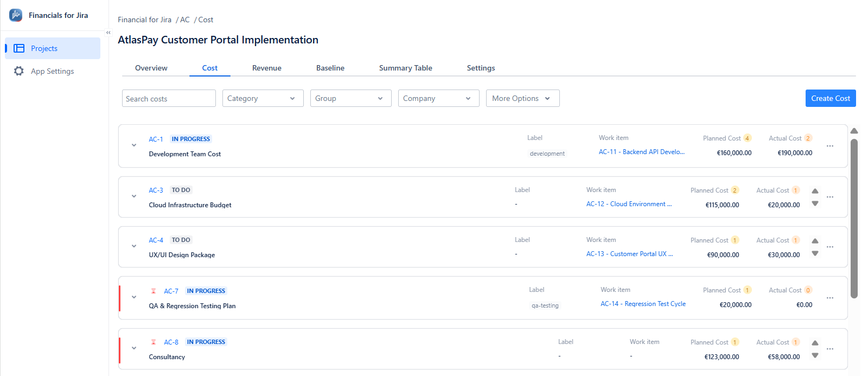This screenshot has height=376, width=868.
Task: Switch to the Revenue tab
Action: coord(267,68)
